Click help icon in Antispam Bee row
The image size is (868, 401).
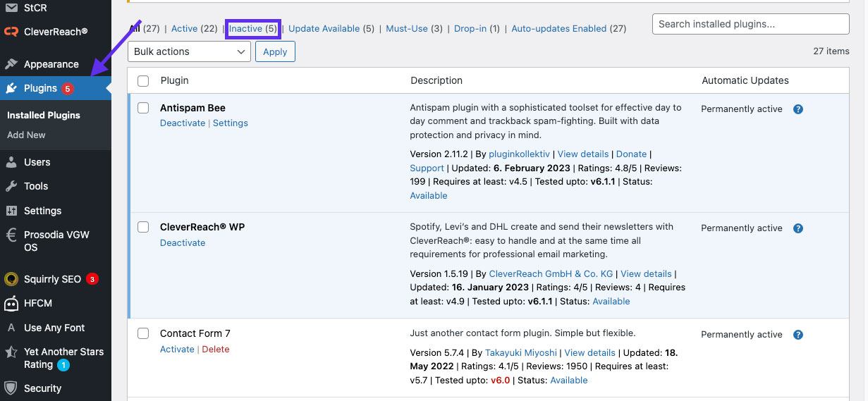[x=798, y=109]
